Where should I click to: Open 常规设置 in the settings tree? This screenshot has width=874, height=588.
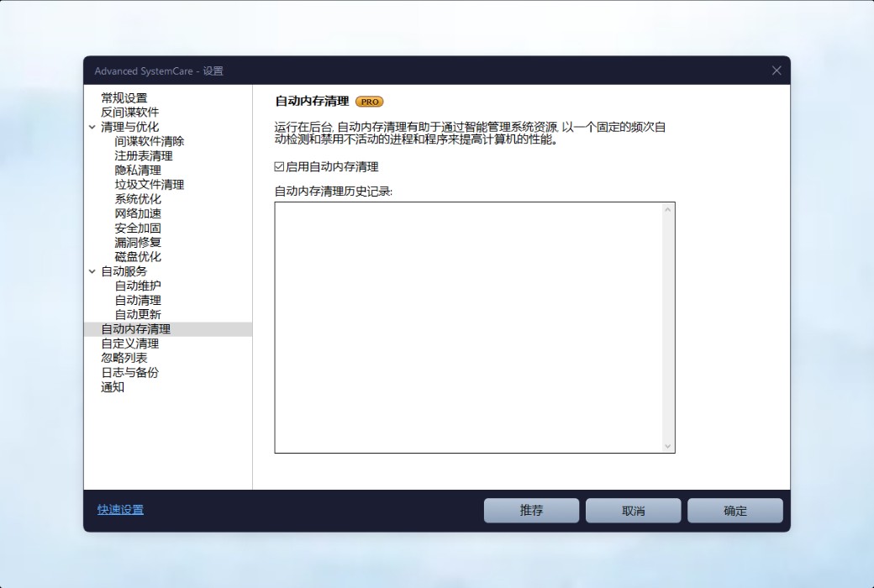tap(124, 98)
